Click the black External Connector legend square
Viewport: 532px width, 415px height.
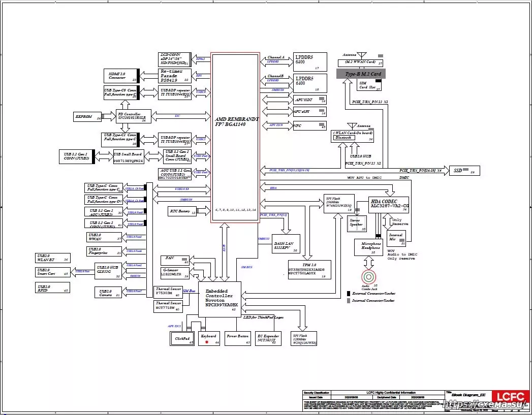tap(349, 294)
